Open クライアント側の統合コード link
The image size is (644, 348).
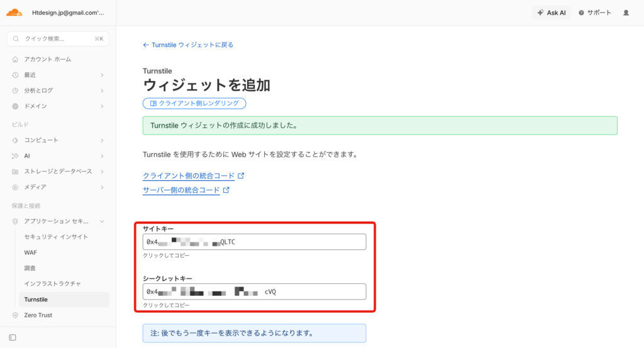[189, 176]
